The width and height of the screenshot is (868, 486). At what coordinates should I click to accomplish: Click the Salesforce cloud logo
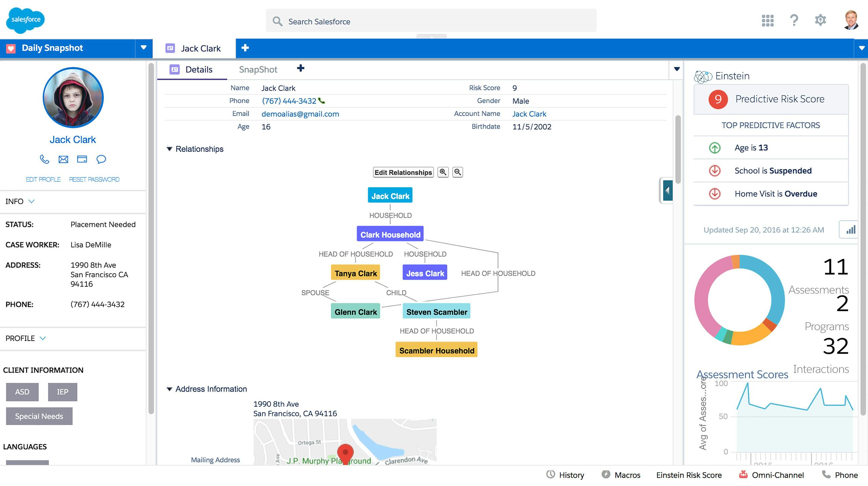point(25,20)
